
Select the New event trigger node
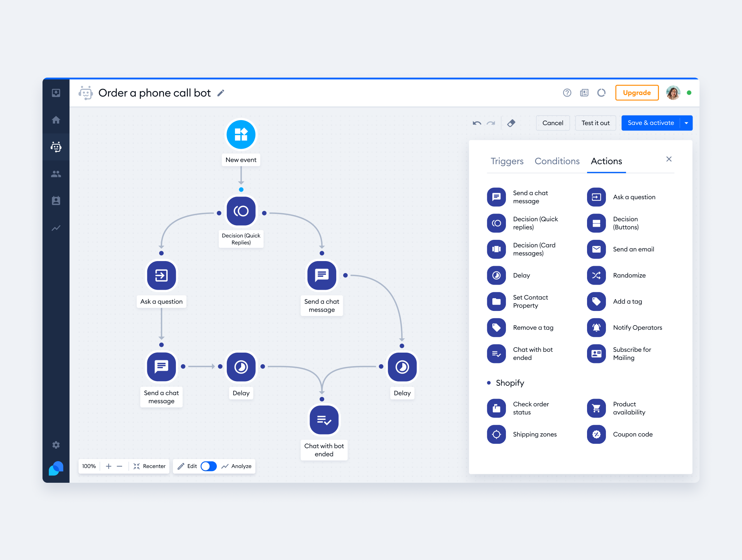click(x=241, y=134)
